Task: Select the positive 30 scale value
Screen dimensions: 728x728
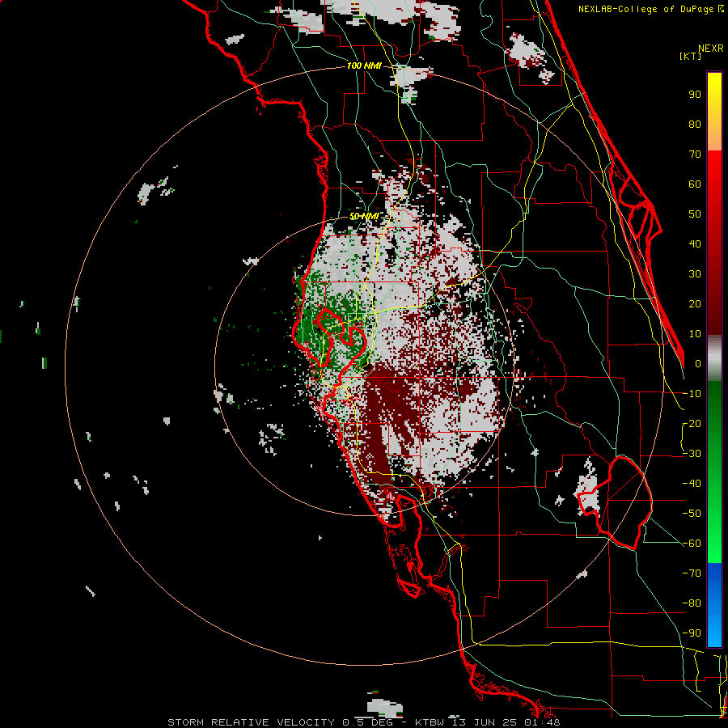Action: coord(695,274)
